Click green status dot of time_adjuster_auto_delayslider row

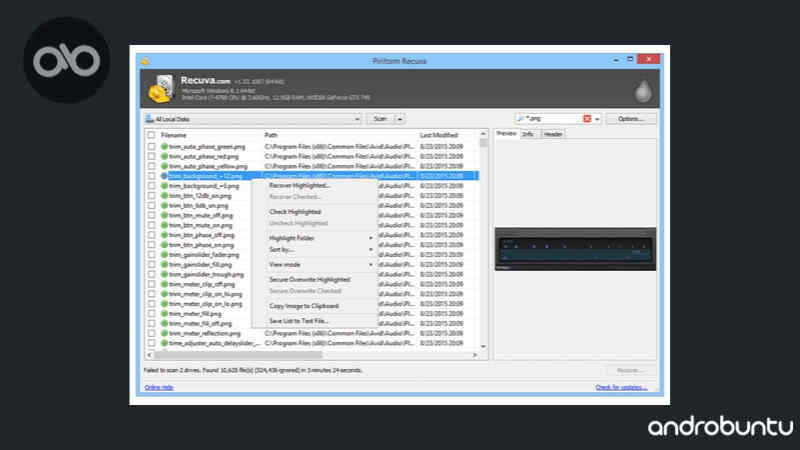(164, 343)
